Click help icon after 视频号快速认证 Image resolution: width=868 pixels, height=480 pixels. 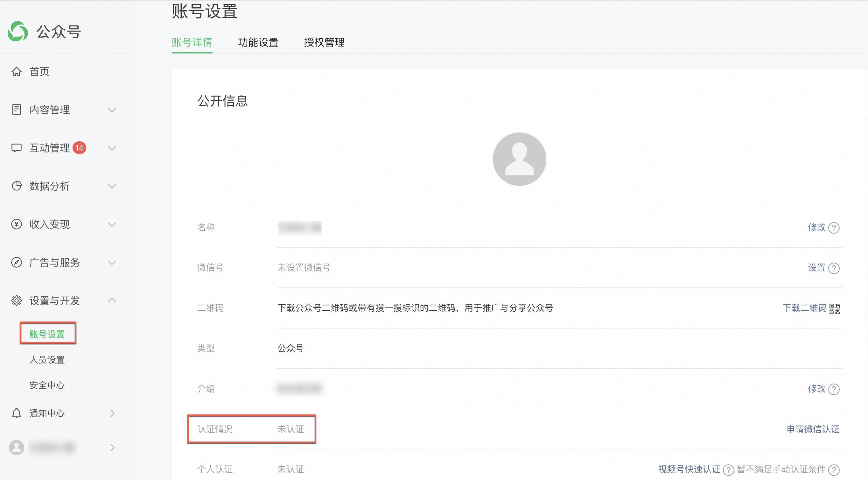coord(729,469)
